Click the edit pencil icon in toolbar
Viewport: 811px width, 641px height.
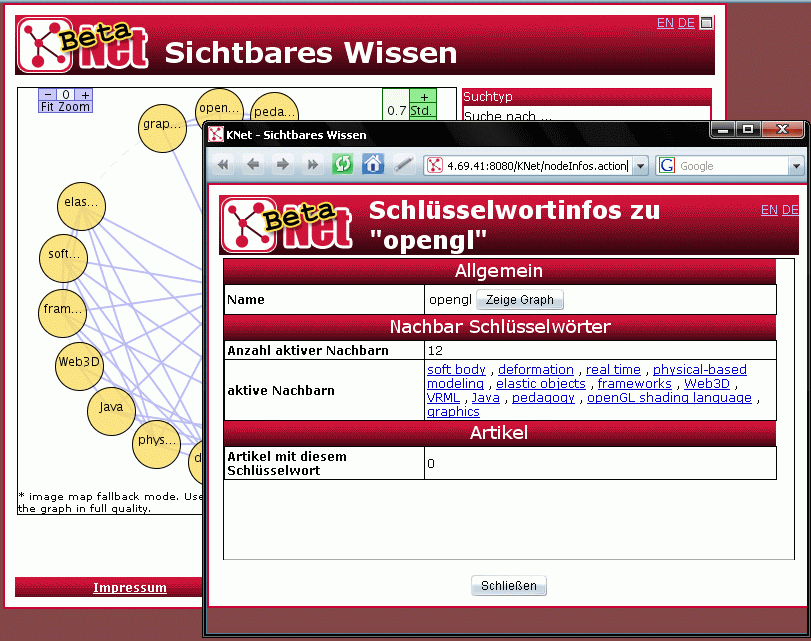pos(403,165)
